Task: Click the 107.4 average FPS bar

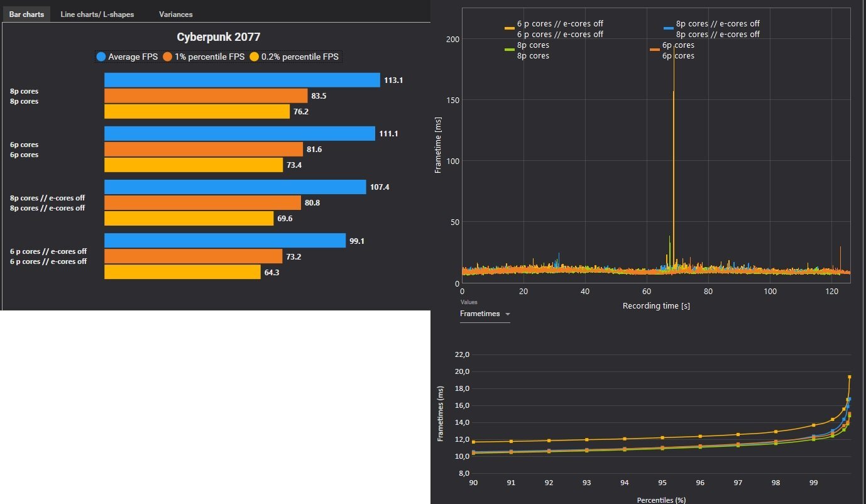Action: click(x=235, y=187)
